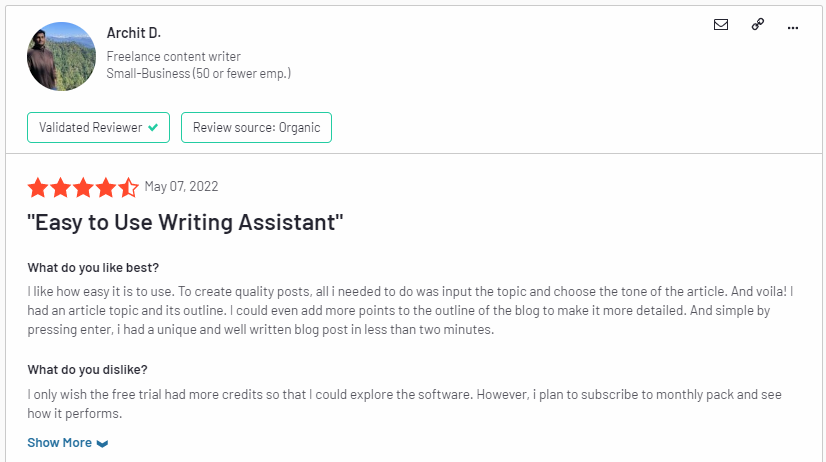Click the May 07, 2022 review date
Screen dimensions: 826x462
(181, 186)
